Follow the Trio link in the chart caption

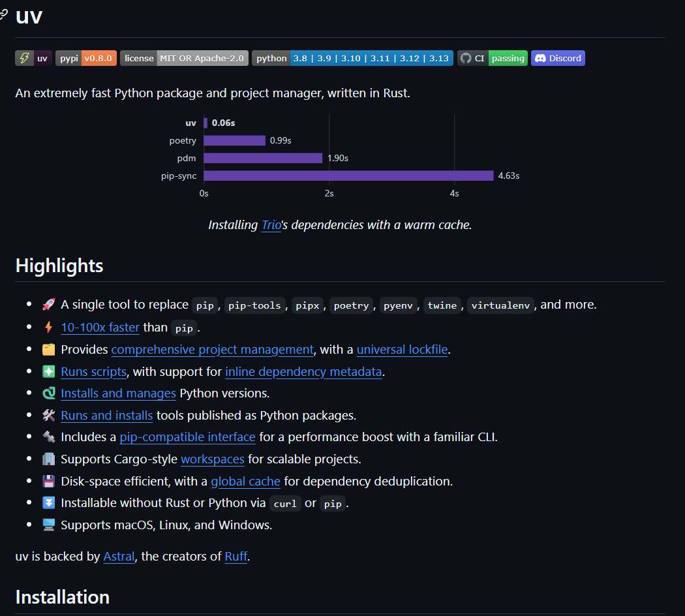(271, 225)
